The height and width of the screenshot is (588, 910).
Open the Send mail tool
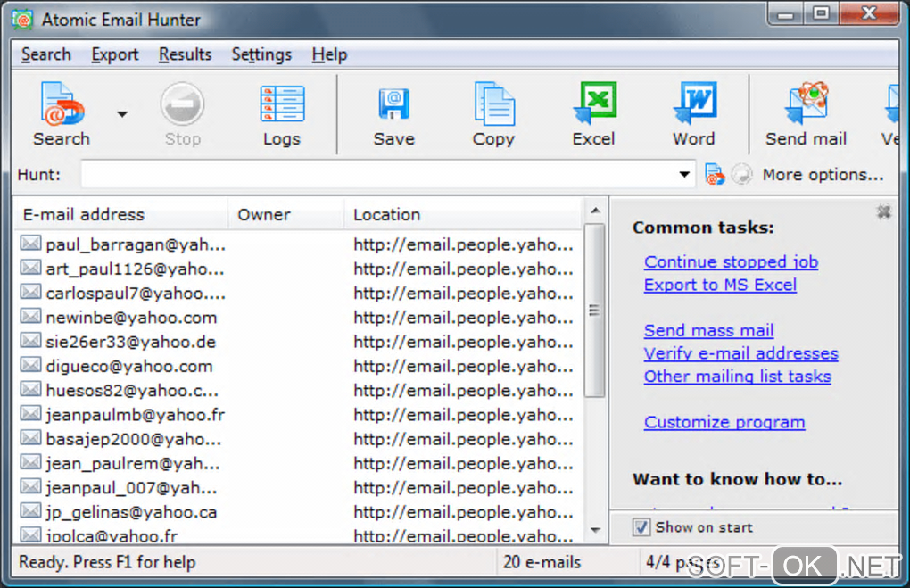point(807,114)
